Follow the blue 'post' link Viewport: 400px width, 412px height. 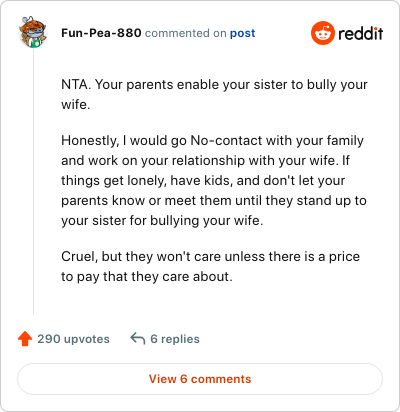(x=242, y=33)
